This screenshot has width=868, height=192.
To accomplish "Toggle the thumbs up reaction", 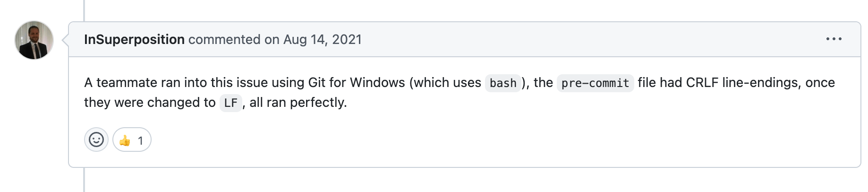I will point(132,140).
